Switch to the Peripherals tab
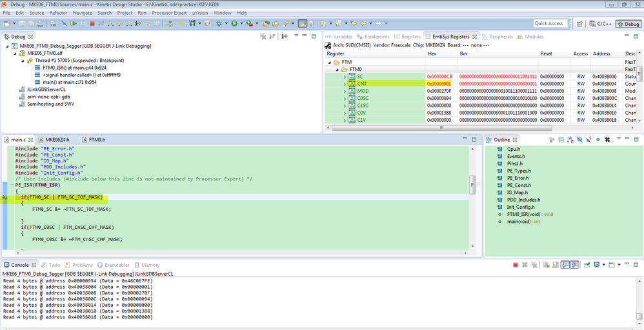This screenshot has width=644, height=330. tap(498, 37)
